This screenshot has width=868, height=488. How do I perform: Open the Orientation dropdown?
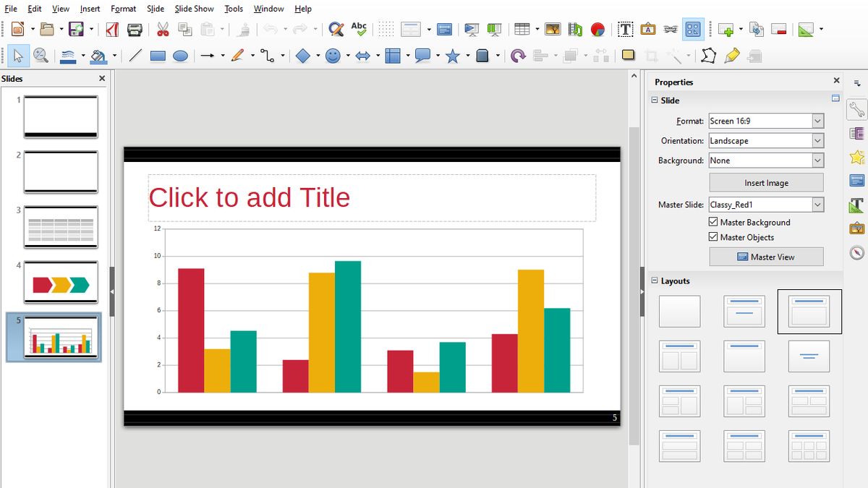817,140
